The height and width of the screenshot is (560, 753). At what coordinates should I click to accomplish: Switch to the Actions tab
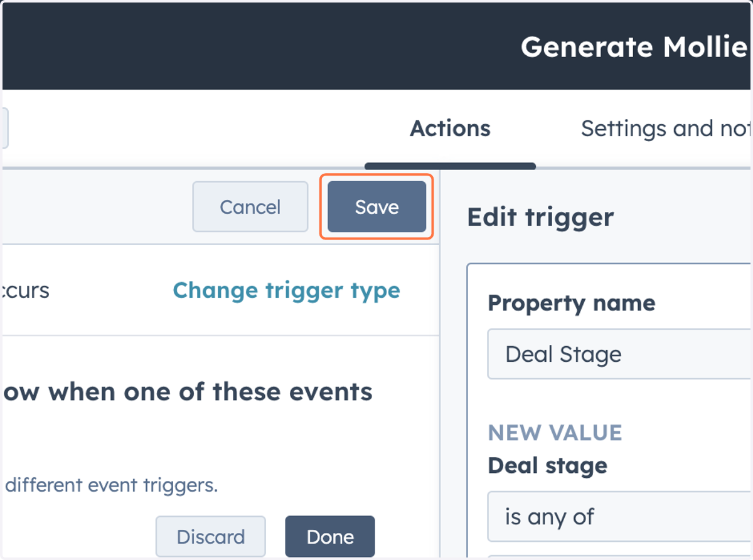tap(450, 129)
